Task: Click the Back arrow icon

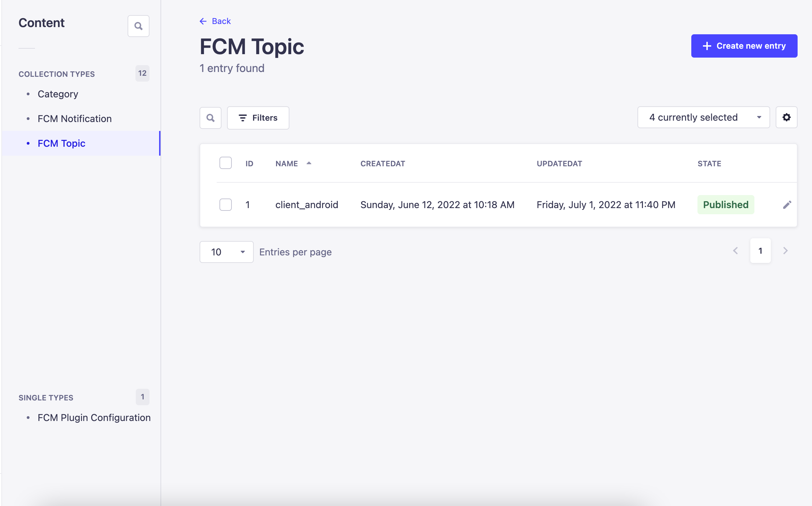Action: pos(203,21)
